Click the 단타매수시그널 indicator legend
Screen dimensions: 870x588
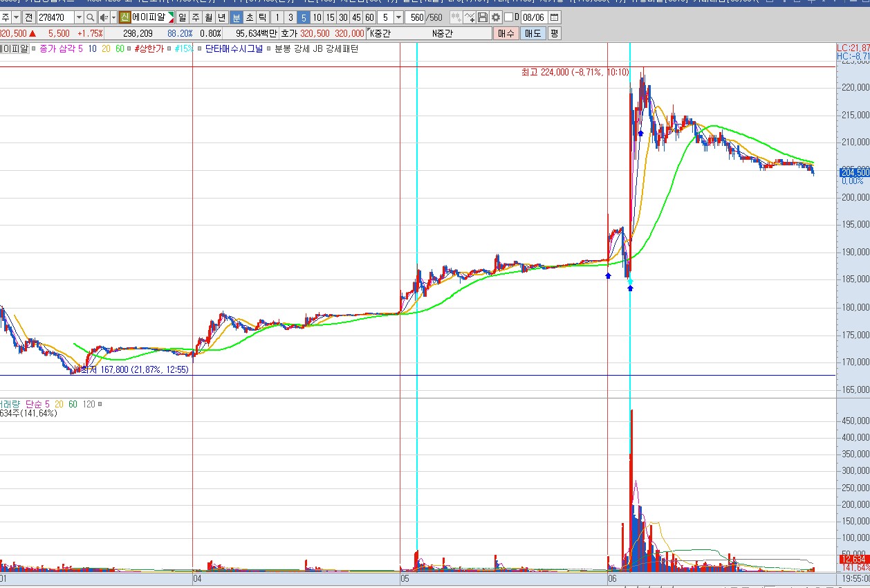click(234, 49)
